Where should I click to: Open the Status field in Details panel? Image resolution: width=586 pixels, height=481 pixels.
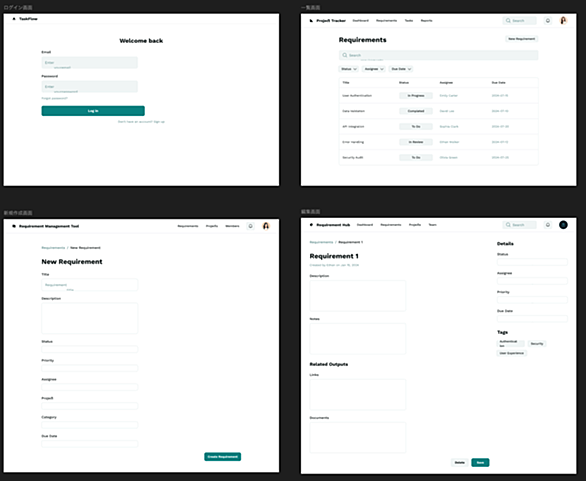(x=532, y=262)
